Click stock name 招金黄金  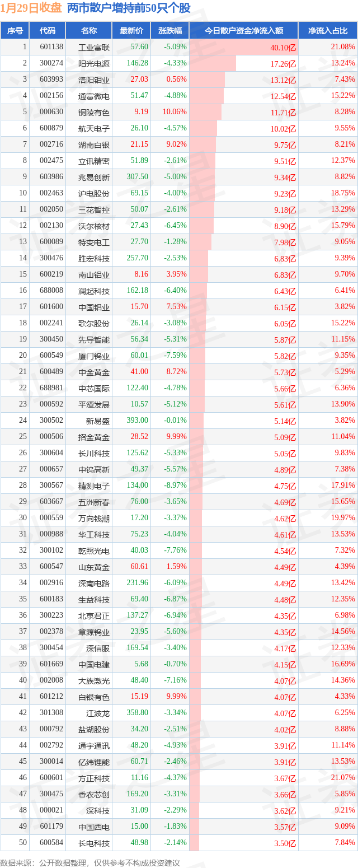click(94, 437)
